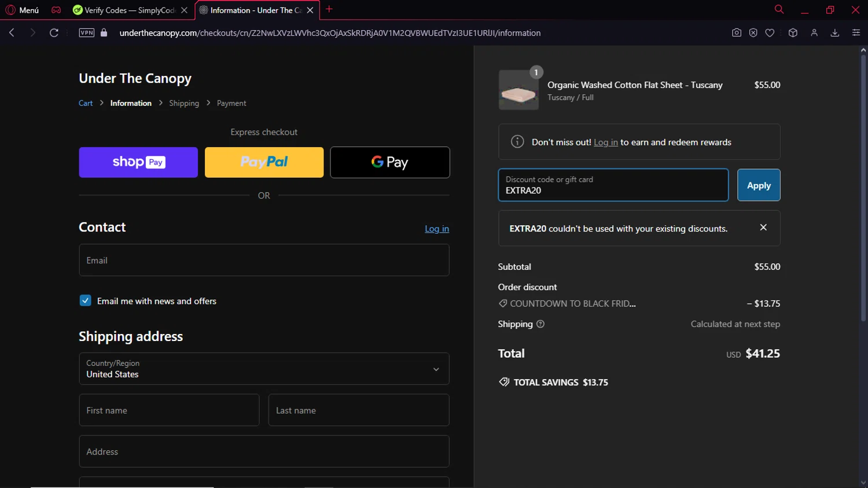Restore down the browser window
The width and height of the screenshot is (868, 488).
830,10
